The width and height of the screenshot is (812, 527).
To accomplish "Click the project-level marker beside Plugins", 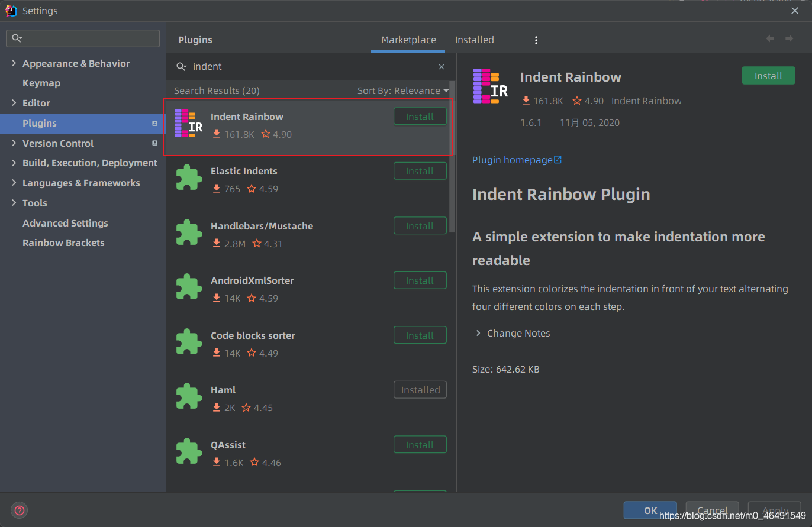I will click(155, 123).
